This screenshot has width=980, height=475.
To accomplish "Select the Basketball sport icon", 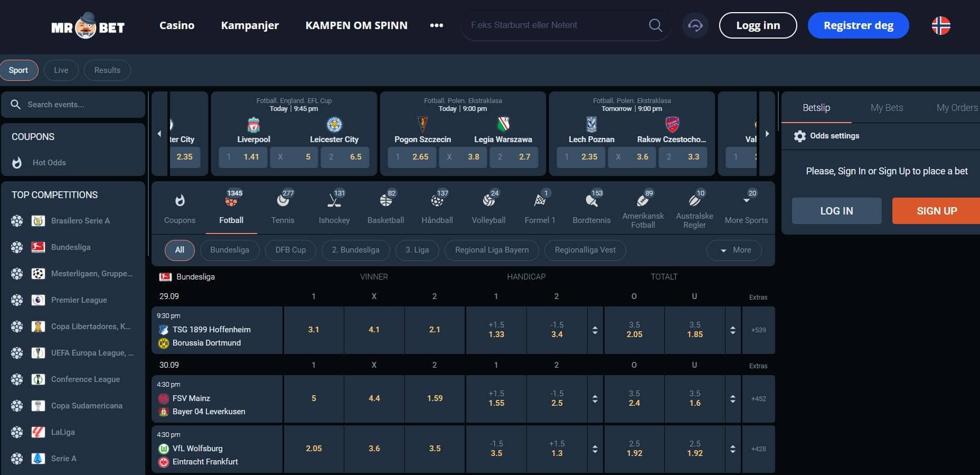I will coord(386,200).
